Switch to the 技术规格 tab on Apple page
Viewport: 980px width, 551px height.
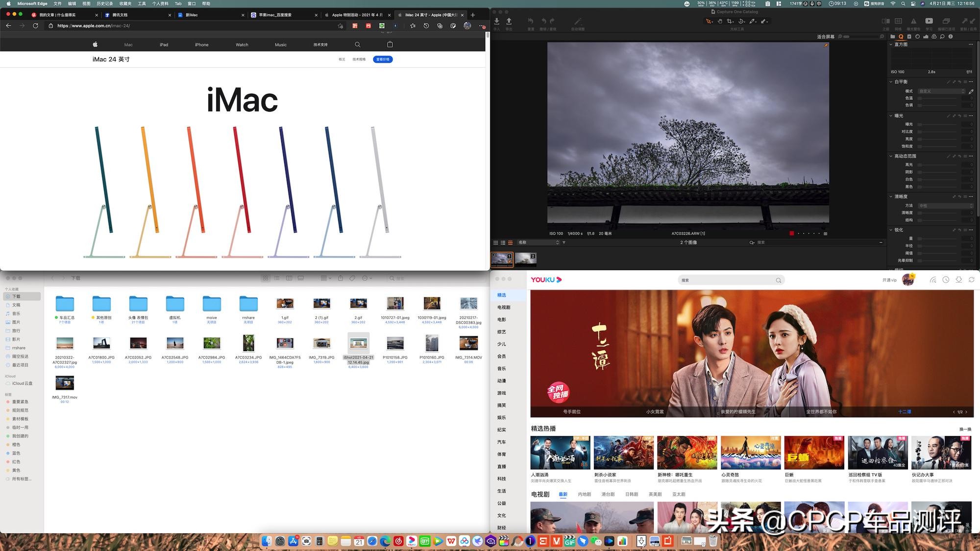pyautogui.click(x=358, y=59)
